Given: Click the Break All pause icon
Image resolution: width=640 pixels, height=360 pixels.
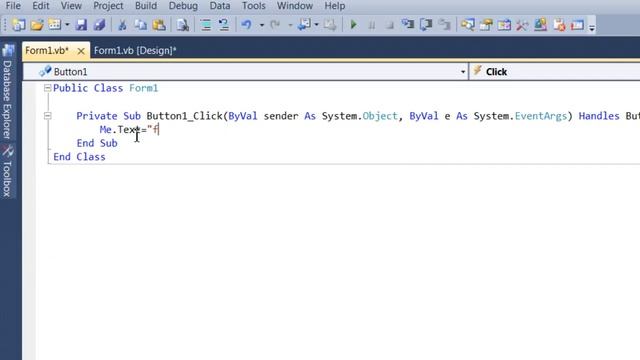Looking at the screenshot, I should click(371, 25).
